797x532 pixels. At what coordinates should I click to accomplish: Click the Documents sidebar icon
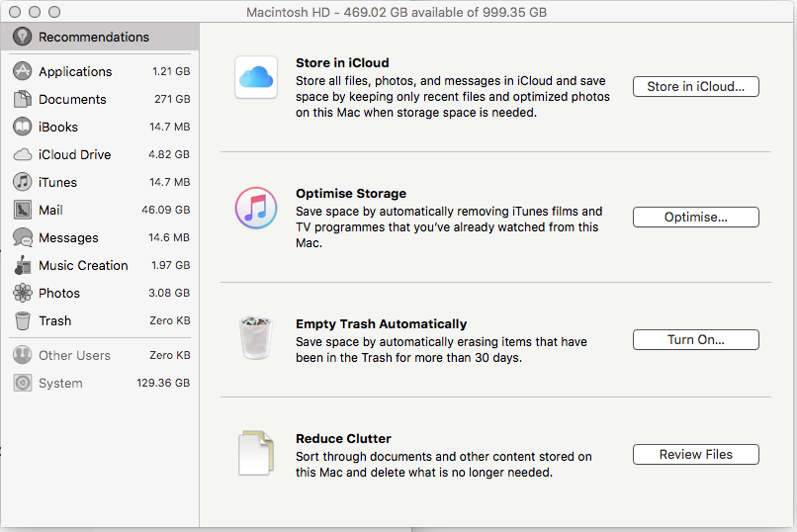[x=23, y=99]
